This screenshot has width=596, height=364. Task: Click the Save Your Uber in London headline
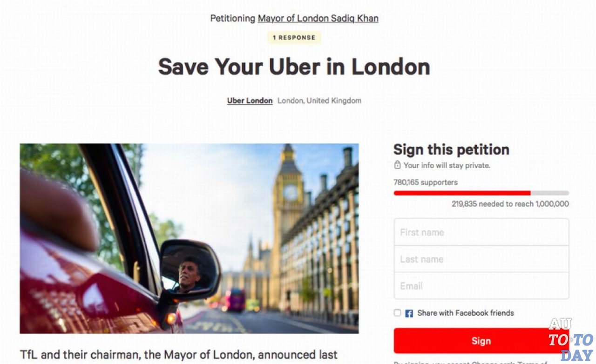294,67
